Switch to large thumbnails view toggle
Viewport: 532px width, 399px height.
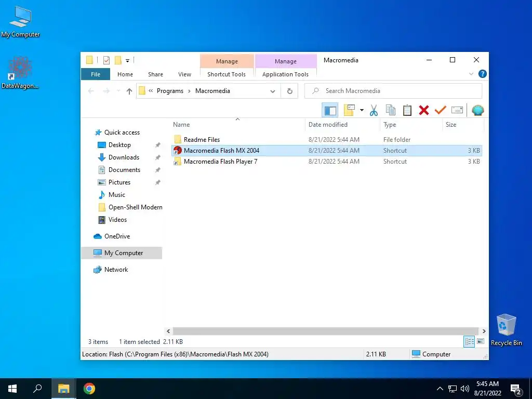pos(481,341)
